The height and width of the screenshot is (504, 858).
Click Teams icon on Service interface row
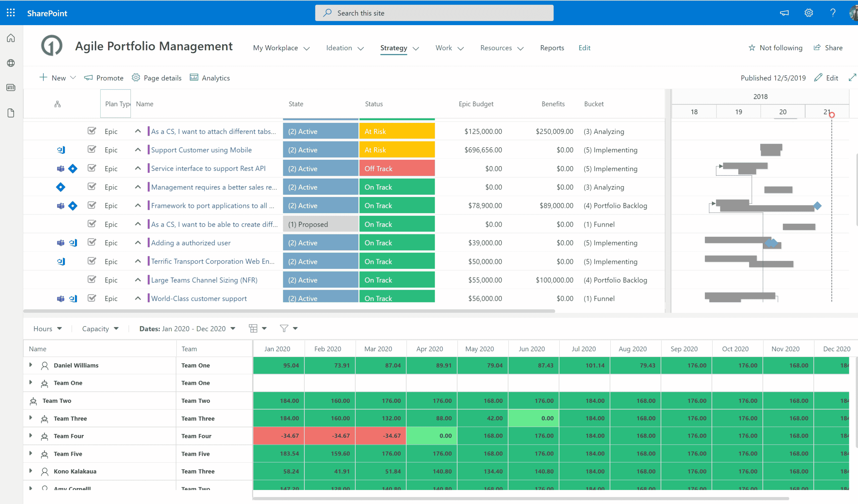(61, 168)
